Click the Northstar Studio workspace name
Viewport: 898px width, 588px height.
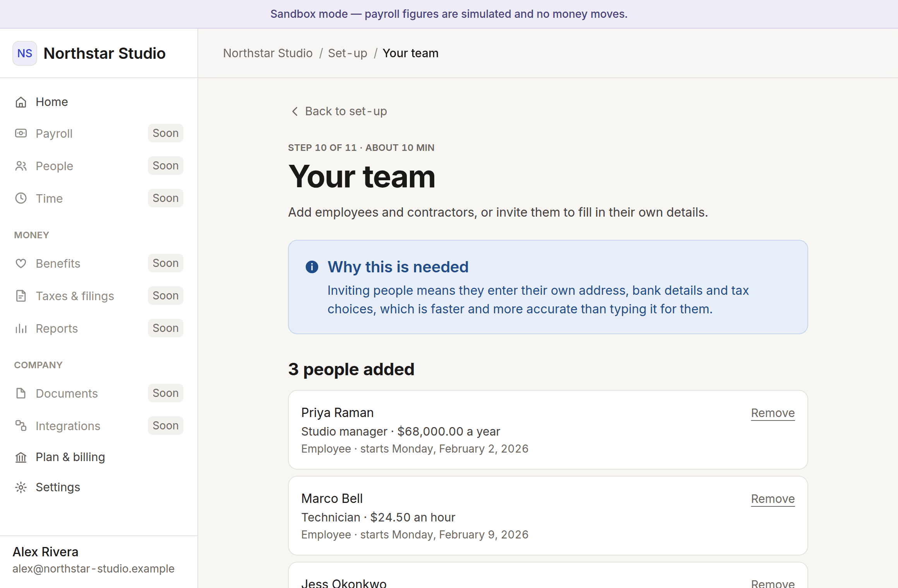coord(105,53)
